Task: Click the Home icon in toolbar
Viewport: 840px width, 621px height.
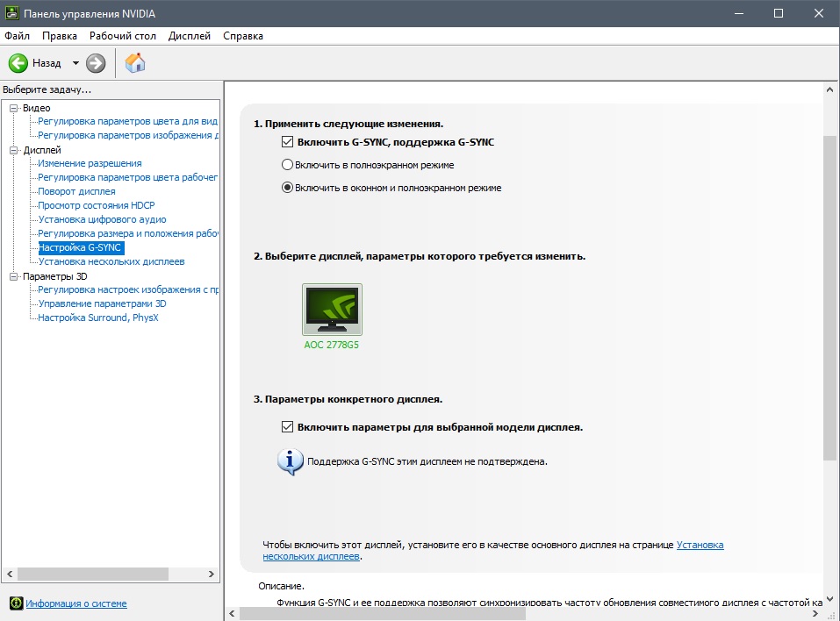Action: tap(135, 63)
